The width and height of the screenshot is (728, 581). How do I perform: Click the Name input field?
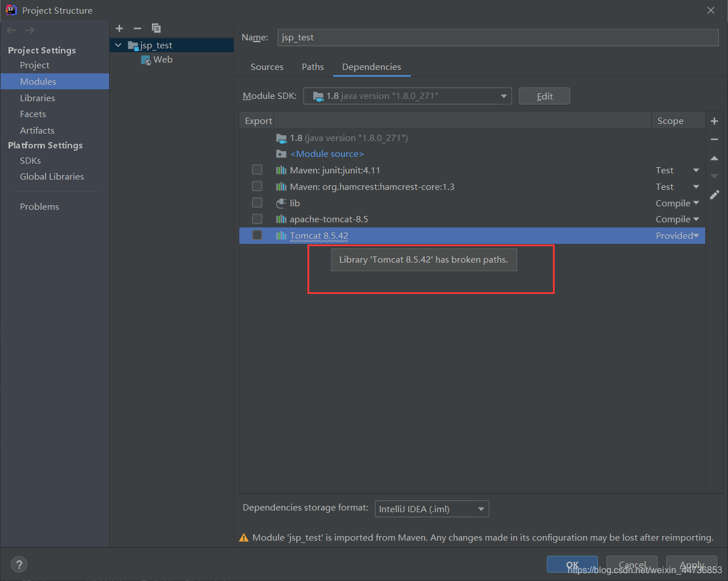pos(498,38)
